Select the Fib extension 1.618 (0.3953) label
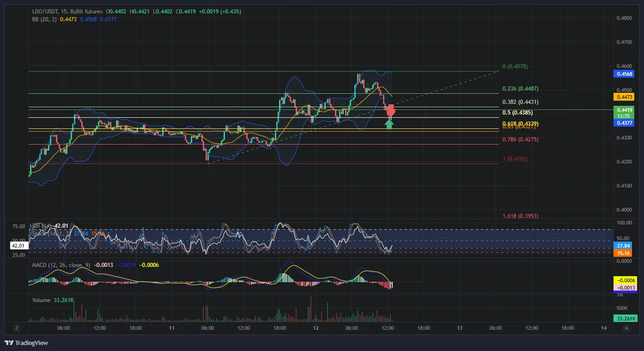Screen dimensions: 644x351 tap(520, 216)
